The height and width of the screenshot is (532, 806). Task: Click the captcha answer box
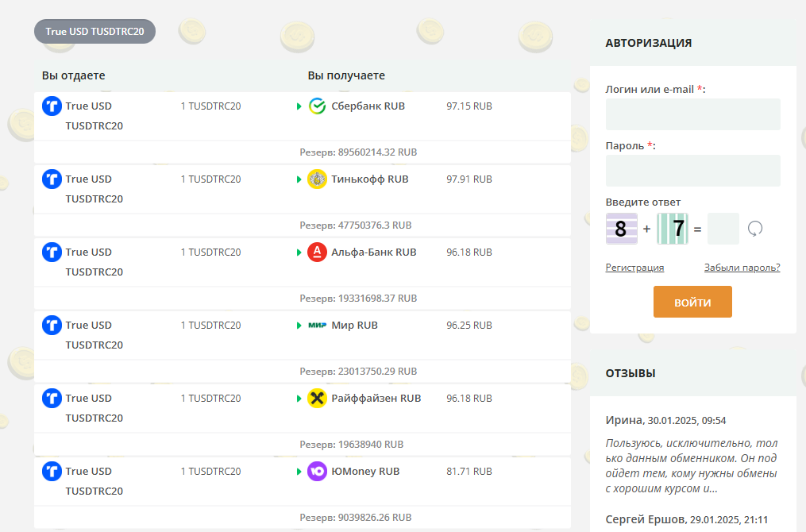point(723,229)
